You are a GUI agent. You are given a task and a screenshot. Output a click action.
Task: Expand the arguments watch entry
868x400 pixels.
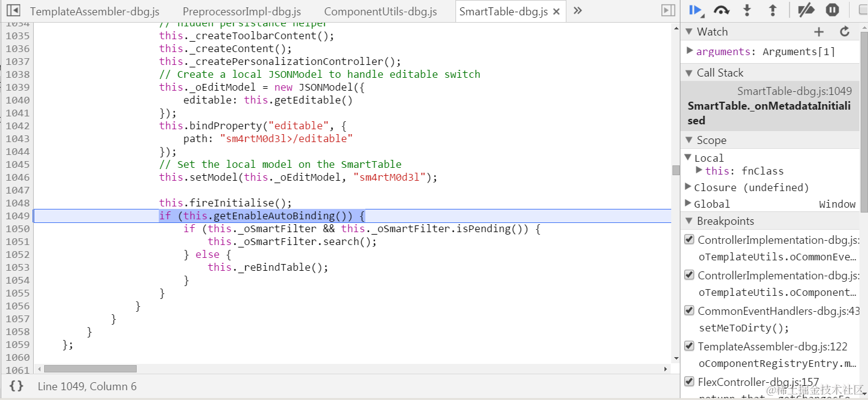click(x=690, y=51)
